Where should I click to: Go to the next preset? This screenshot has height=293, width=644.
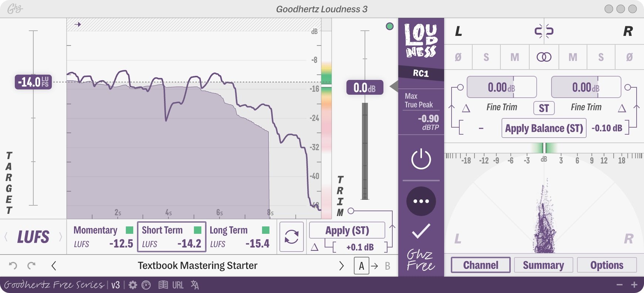pyautogui.click(x=341, y=266)
